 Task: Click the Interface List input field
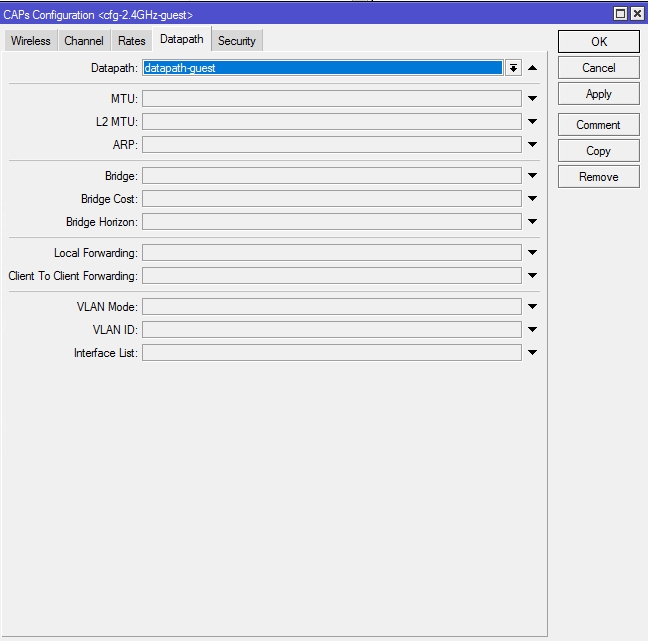[332, 353]
